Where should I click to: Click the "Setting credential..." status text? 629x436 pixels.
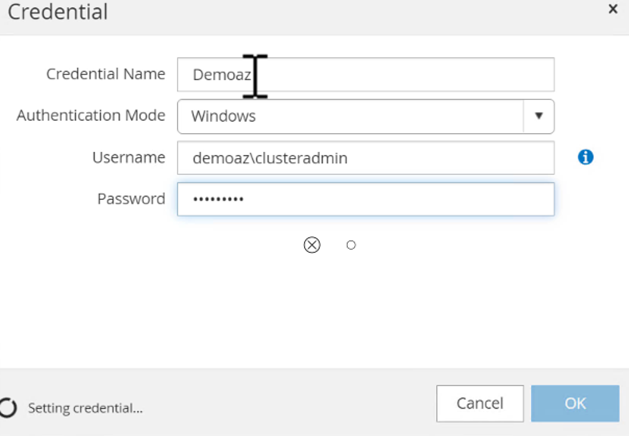85,408
